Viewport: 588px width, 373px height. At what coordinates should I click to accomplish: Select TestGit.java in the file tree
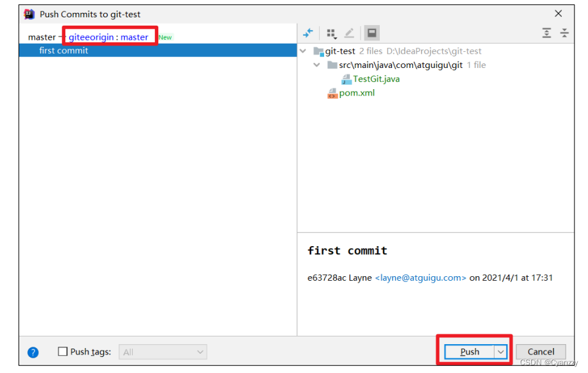(x=376, y=79)
